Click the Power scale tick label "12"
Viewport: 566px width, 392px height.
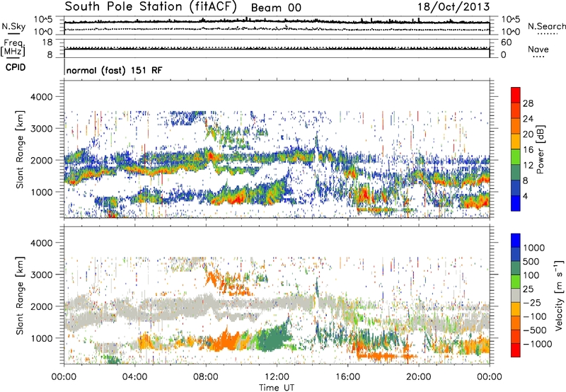(528, 166)
